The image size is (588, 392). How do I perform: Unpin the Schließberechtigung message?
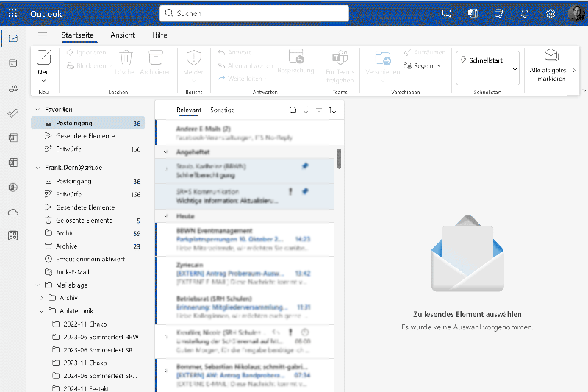(305, 165)
